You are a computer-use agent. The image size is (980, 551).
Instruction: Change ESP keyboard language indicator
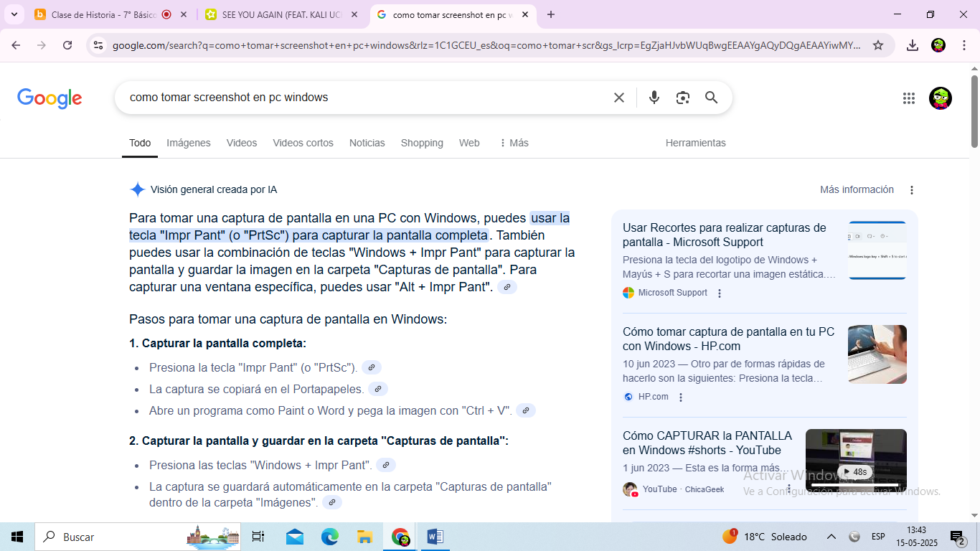pos(877,537)
